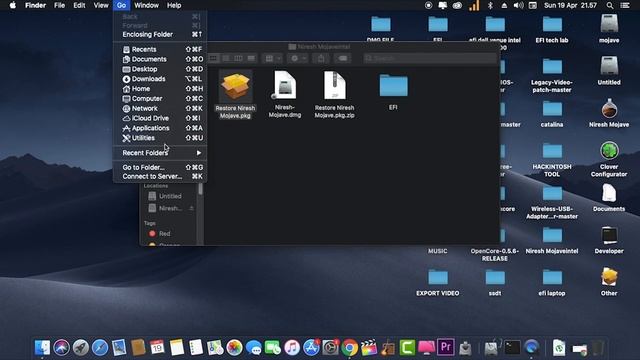The image size is (640, 360).
Task: Open the File menu in menu bar
Action: [x=60, y=5]
